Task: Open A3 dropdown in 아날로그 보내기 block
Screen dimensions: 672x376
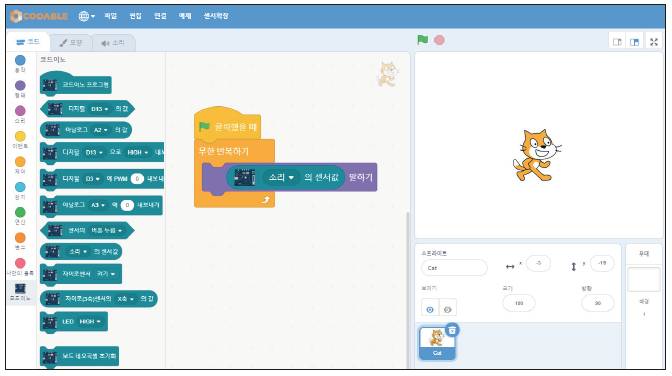Action: coord(98,205)
